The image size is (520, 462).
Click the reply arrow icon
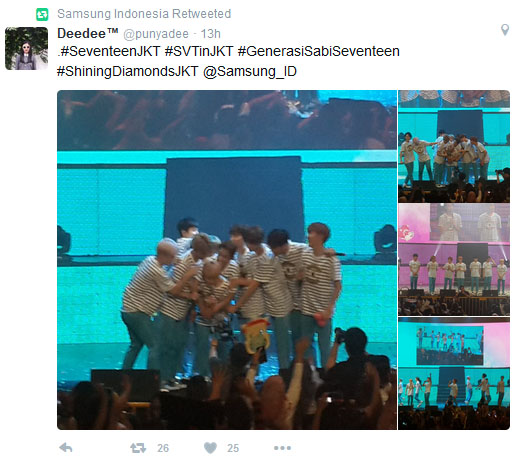click(66, 448)
